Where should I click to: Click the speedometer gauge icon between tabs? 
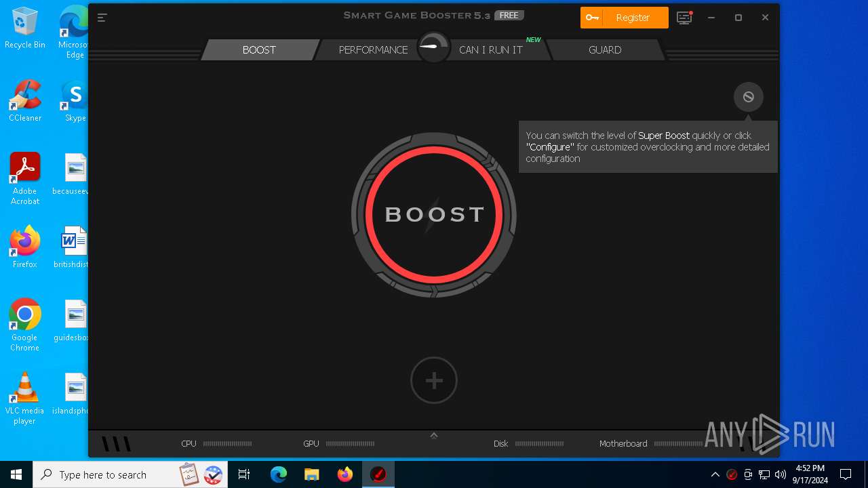(x=434, y=47)
